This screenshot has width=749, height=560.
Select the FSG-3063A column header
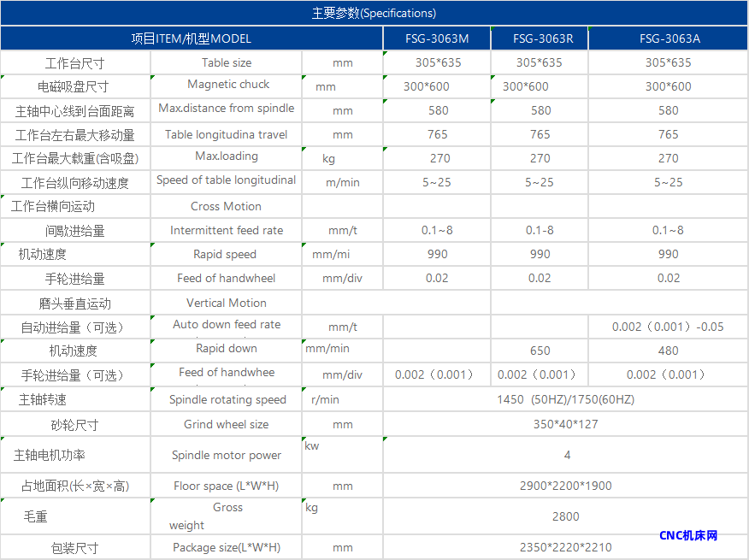point(669,38)
